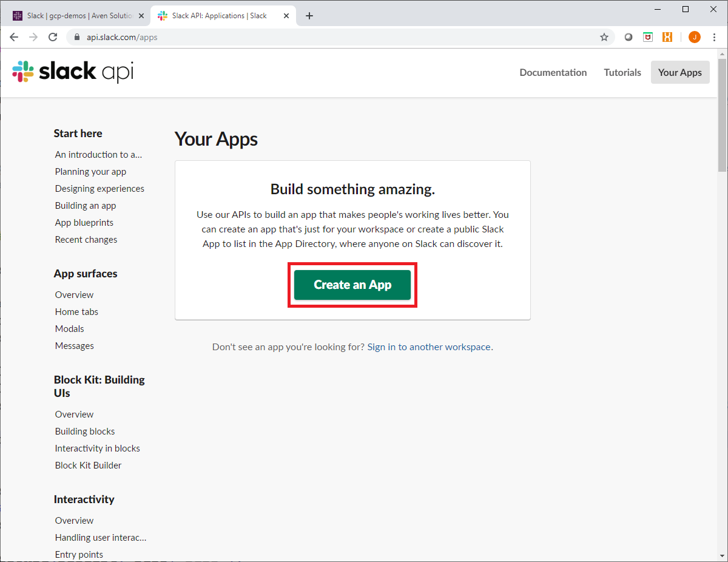Open Interactivity in blocks
Screen dimensions: 728x562
coord(98,449)
